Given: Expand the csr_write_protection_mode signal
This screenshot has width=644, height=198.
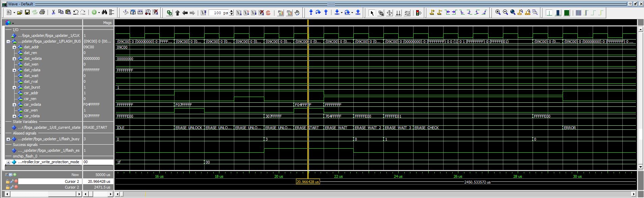Looking at the screenshot, I should click(8, 162).
